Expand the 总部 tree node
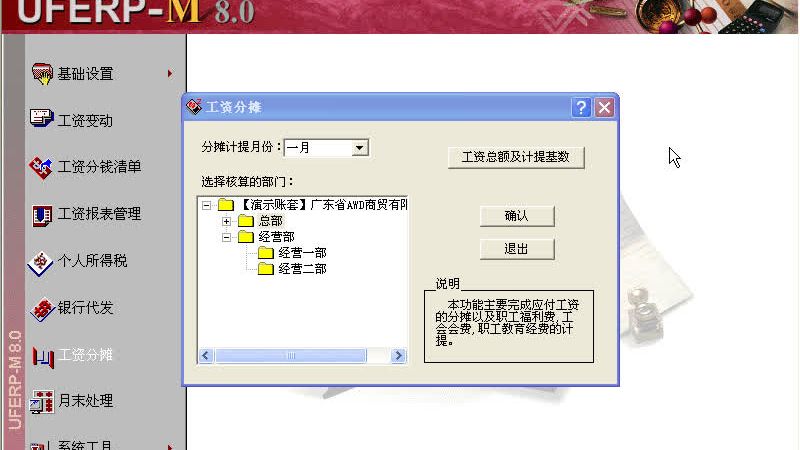Viewport: 800px width, 450px height. [227, 221]
